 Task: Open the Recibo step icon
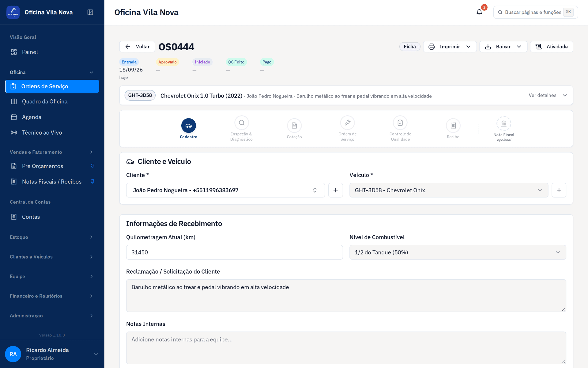click(453, 125)
